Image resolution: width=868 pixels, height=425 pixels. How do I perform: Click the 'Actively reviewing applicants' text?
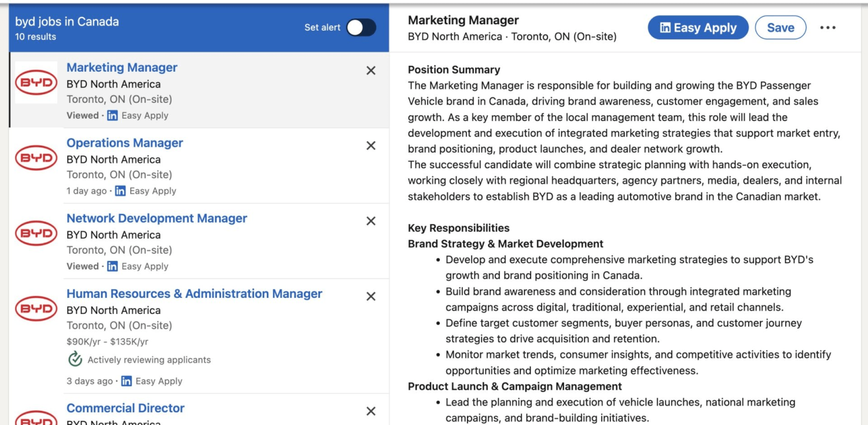pos(149,360)
